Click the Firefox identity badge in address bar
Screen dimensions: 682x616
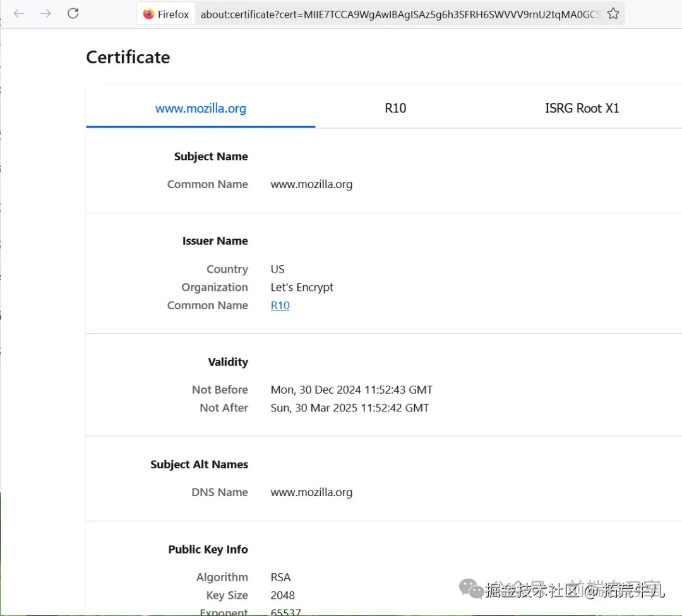click(x=165, y=15)
